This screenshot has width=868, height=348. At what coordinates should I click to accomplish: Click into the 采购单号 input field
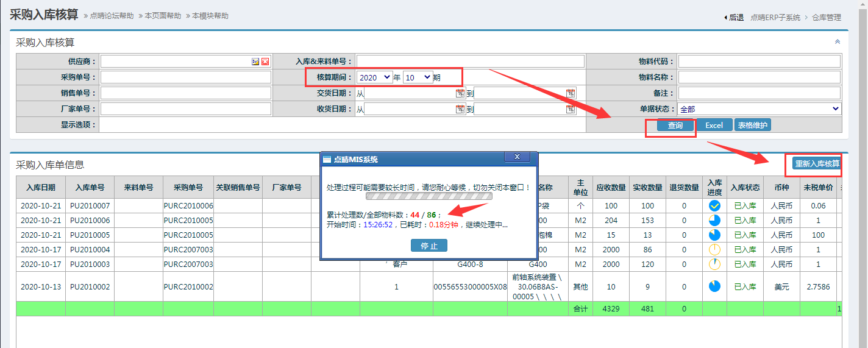click(x=186, y=77)
